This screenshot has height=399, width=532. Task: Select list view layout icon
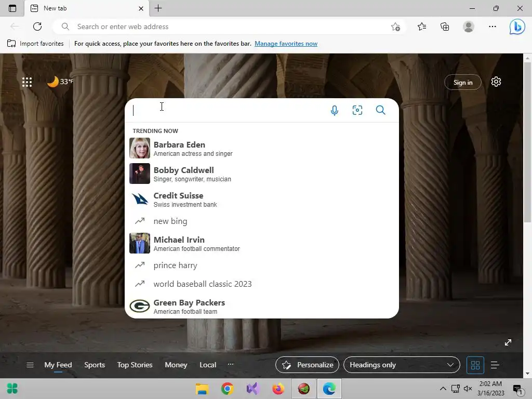coord(495,365)
